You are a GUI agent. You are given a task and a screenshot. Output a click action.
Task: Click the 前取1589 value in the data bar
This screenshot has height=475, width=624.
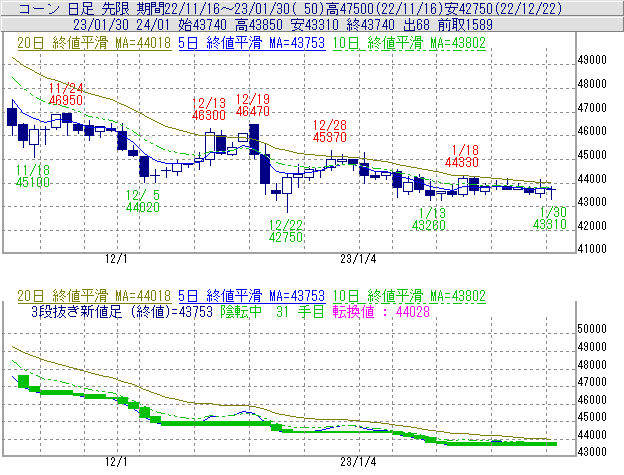tap(465, 25)
